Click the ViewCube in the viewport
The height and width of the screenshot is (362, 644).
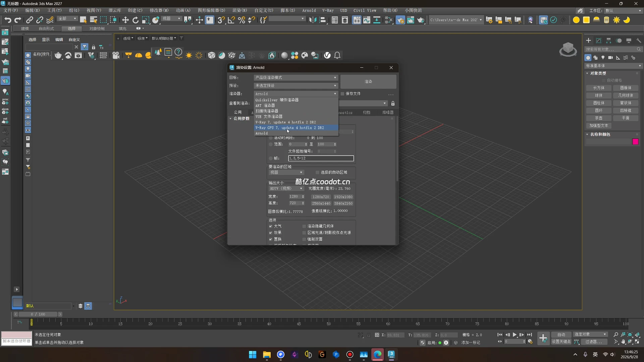point(568,50)
